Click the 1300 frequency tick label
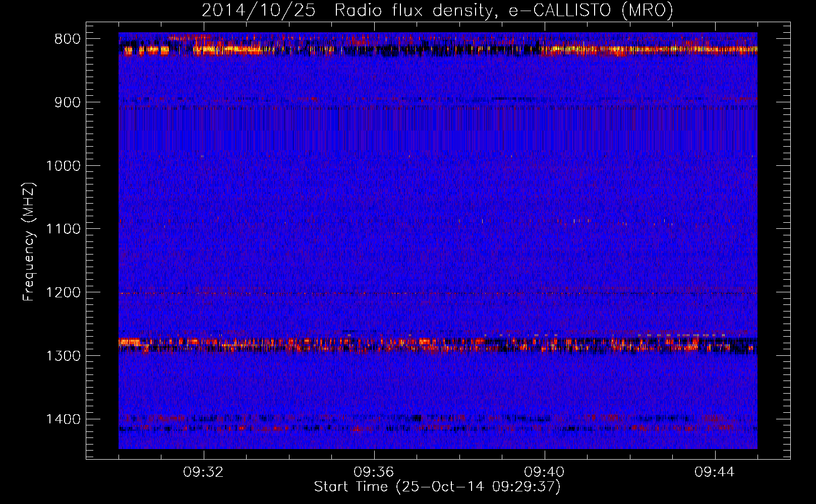This screenshot has width=816, height=504. [63, 356]
